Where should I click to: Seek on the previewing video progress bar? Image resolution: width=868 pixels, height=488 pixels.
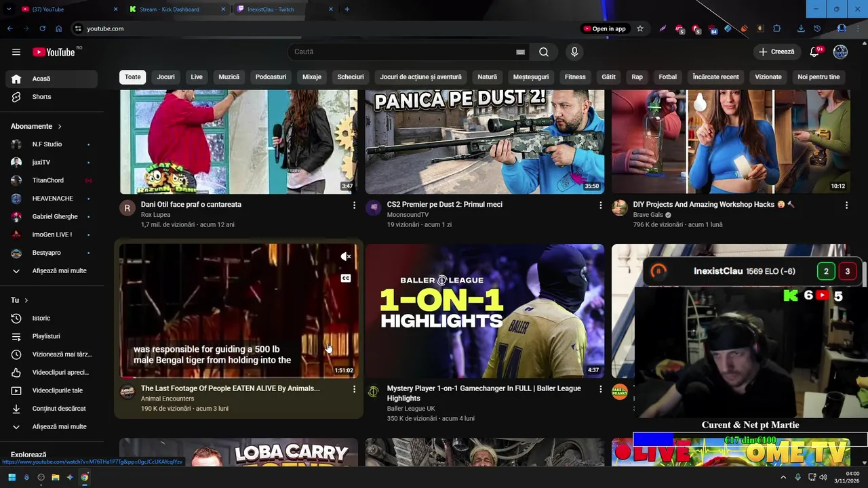[239, 377]
